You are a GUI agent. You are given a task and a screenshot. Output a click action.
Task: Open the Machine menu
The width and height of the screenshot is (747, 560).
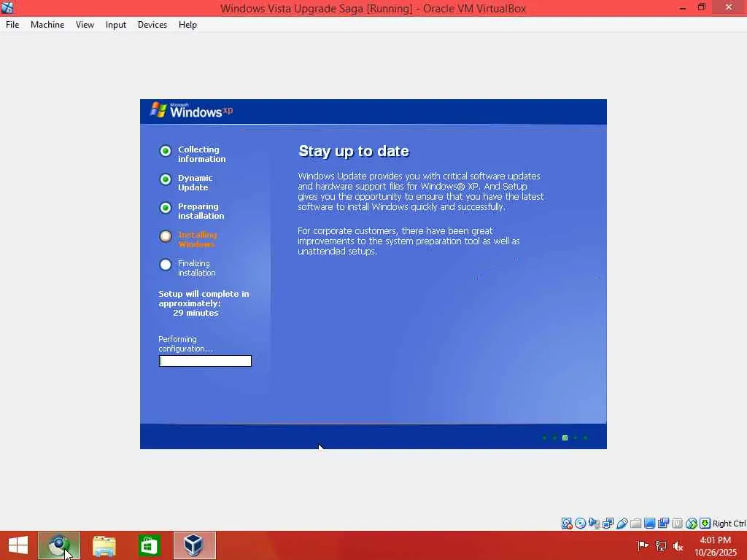(x=47, y=25)
